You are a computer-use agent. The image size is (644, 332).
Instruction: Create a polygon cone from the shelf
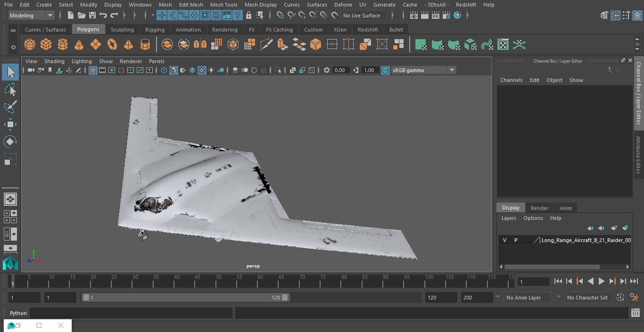coord(79,45)
